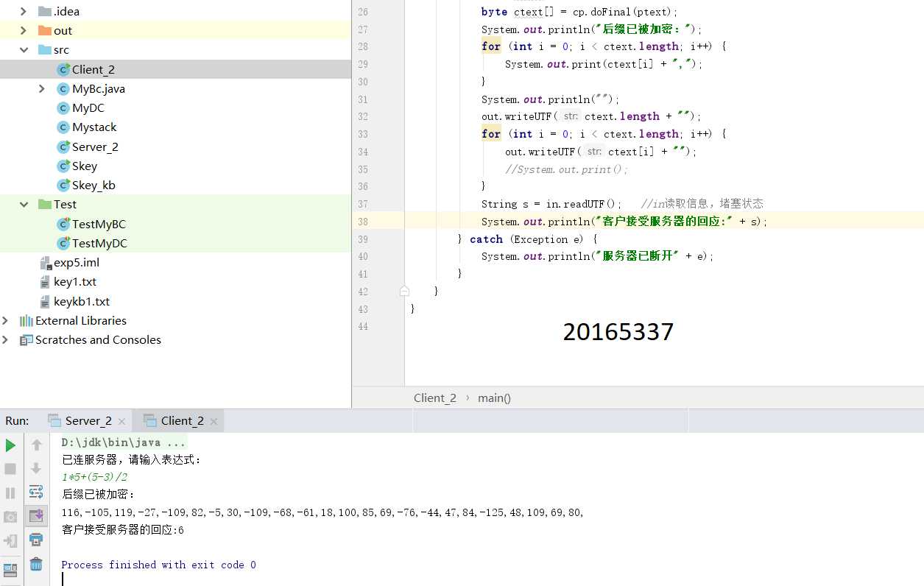Screen dimensions: 924x586
Task: Click console input text 1*5+(5-3)/2
Action: [x=95, y=477]
